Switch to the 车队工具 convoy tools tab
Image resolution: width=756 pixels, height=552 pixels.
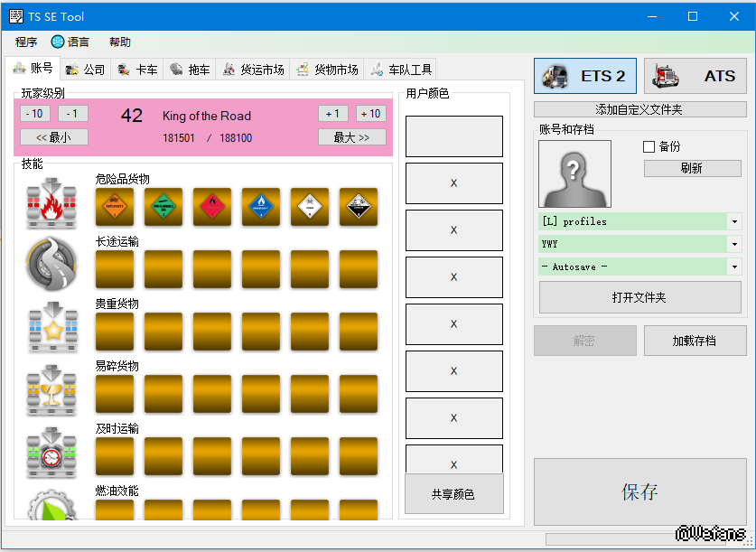point(401,70)
